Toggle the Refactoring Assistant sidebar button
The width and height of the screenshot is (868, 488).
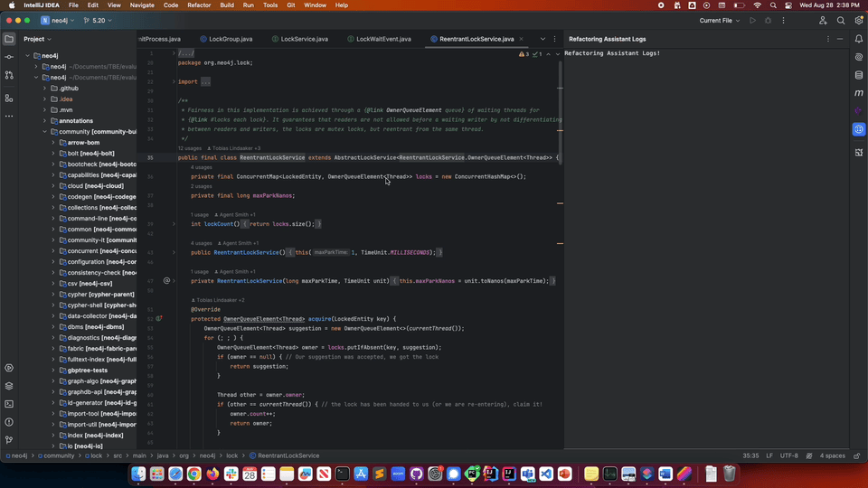click(x=859, y=129)
